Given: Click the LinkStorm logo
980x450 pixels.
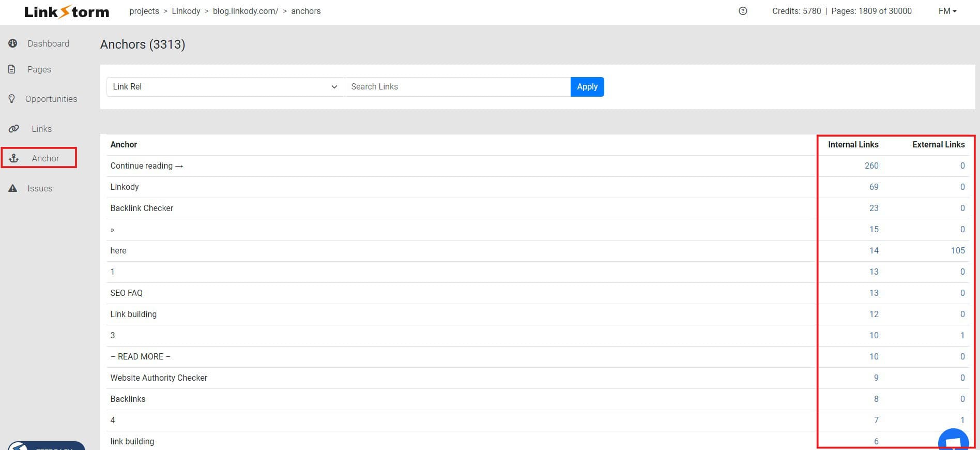Looking at the screenshot, I should pyautogui.click(x=67, y=12).
